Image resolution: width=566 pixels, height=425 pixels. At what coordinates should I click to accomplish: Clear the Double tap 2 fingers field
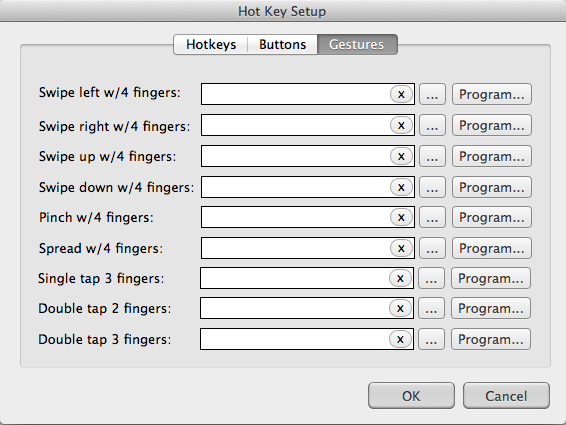point(400,308)
